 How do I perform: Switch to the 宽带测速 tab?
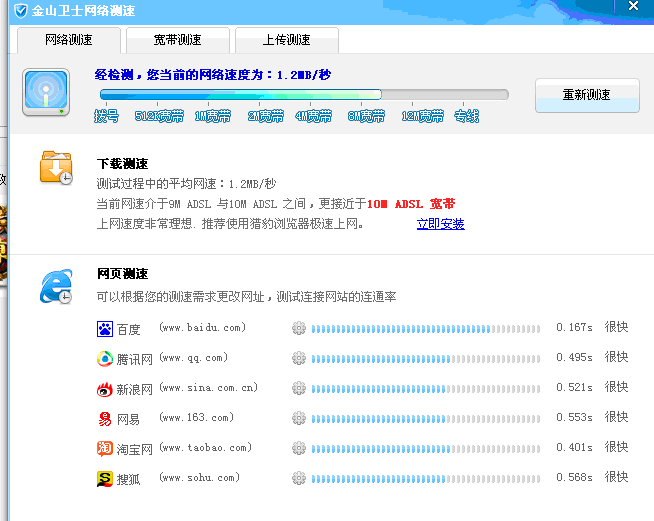178,40
